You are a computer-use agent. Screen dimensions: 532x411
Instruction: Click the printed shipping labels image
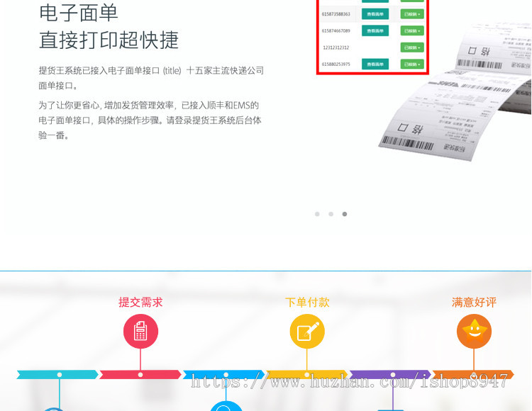pos(455,92)
